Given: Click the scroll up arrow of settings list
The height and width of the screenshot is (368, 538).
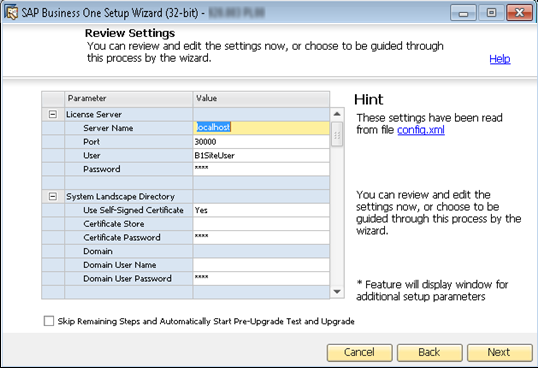Looking at the screenshot, I should (337, 114).
